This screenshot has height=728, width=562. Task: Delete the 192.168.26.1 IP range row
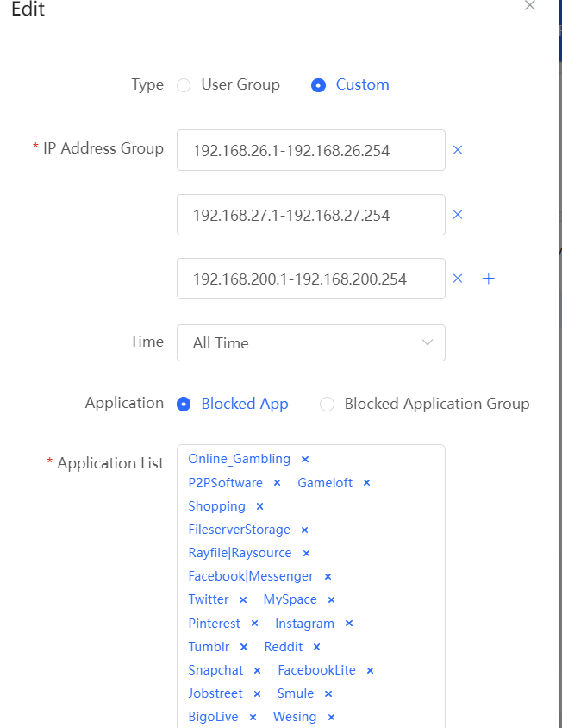(x=458, y=150)
